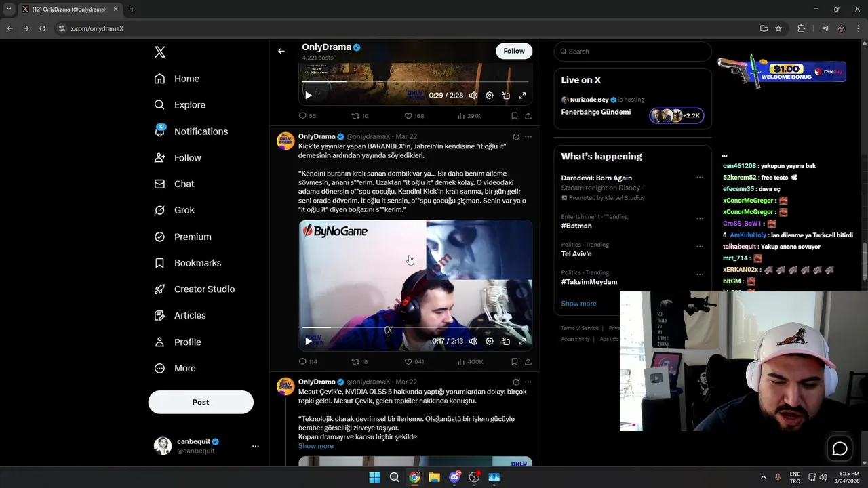Open account options next to canbequit
Viewport: 868px width, 488px height.
coord(256,446)
